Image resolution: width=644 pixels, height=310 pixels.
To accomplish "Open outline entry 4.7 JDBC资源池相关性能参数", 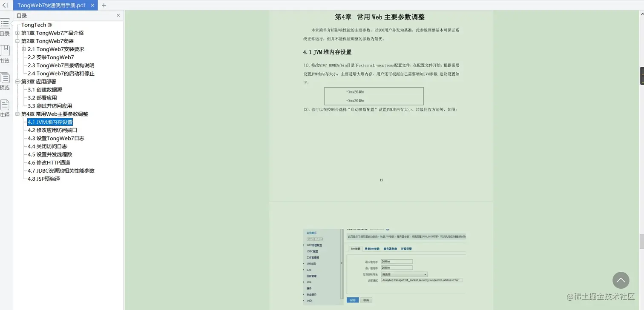I will [61, 171].
